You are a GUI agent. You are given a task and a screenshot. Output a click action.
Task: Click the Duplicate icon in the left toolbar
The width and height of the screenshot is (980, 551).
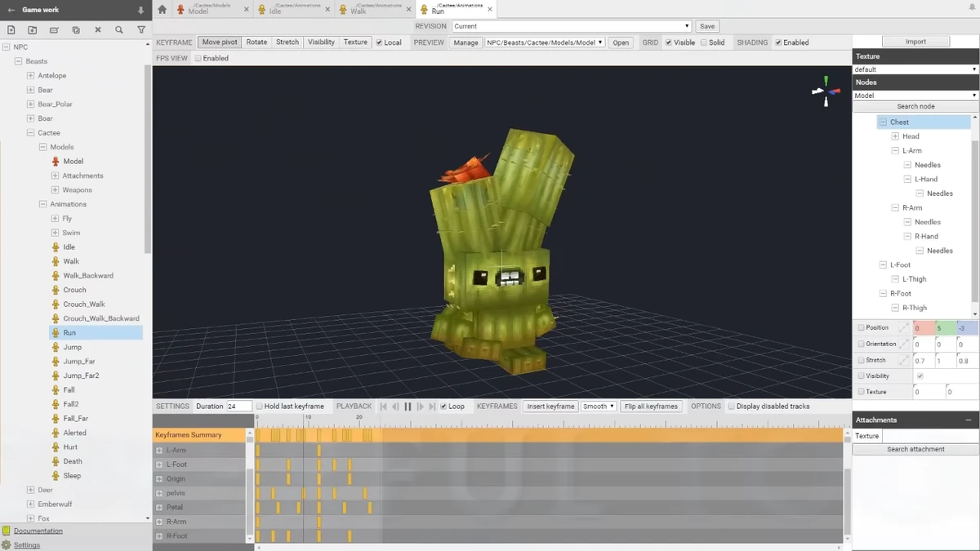click(75, 29)
